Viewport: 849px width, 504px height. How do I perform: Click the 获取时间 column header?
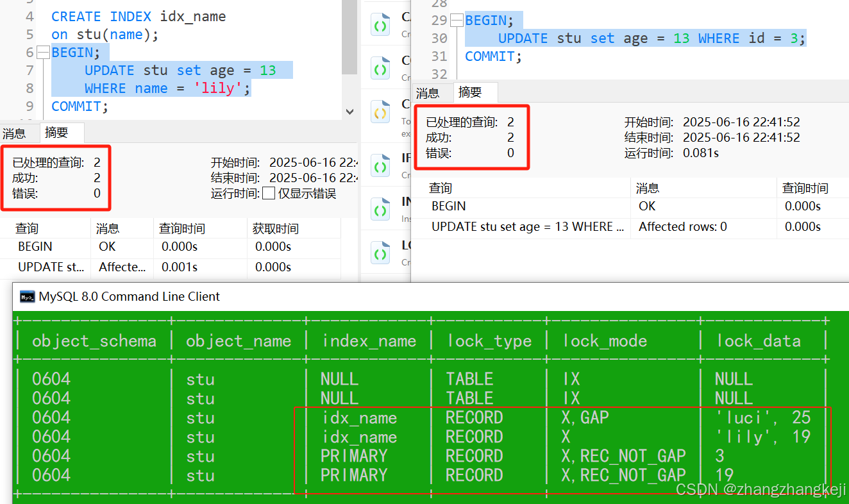276,228
